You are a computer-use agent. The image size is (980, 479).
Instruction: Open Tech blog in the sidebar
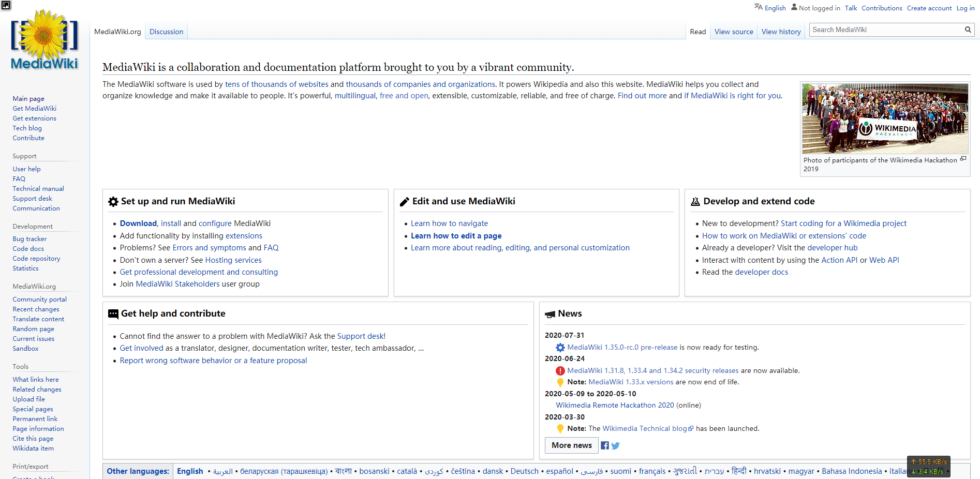27,128
